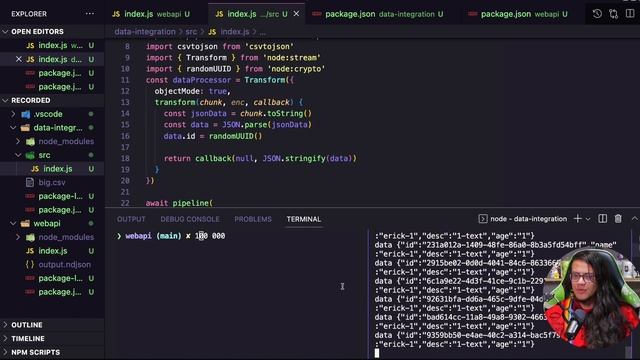
Task: Click src breadcrumb segment
Action: pos(191,31)
